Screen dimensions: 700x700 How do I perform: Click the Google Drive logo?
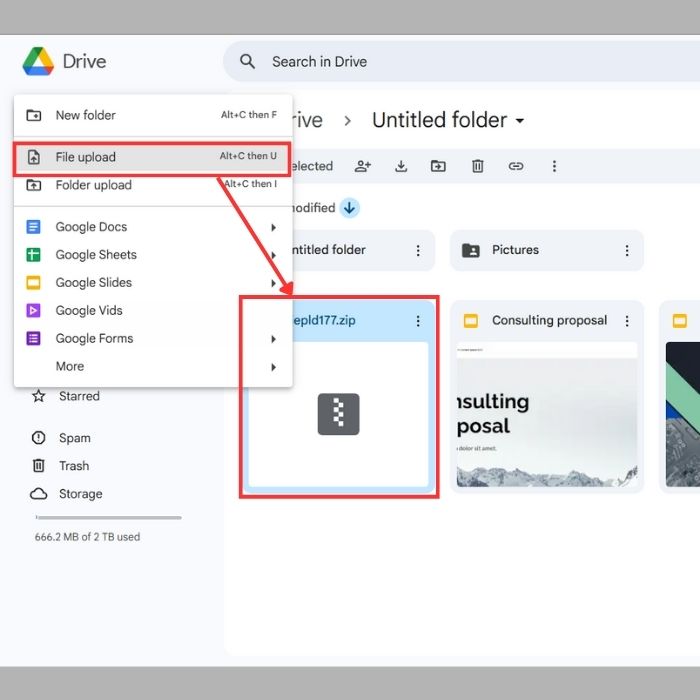pos(38,61)
